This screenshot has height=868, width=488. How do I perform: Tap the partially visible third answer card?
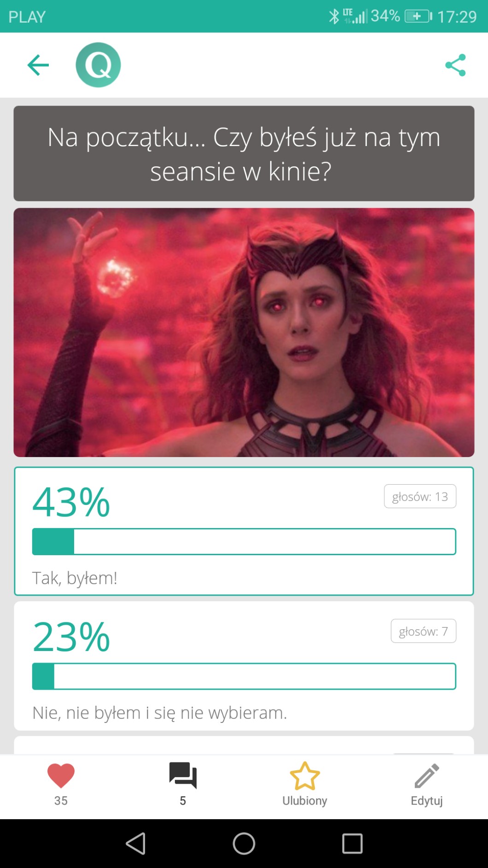(244, 745)
